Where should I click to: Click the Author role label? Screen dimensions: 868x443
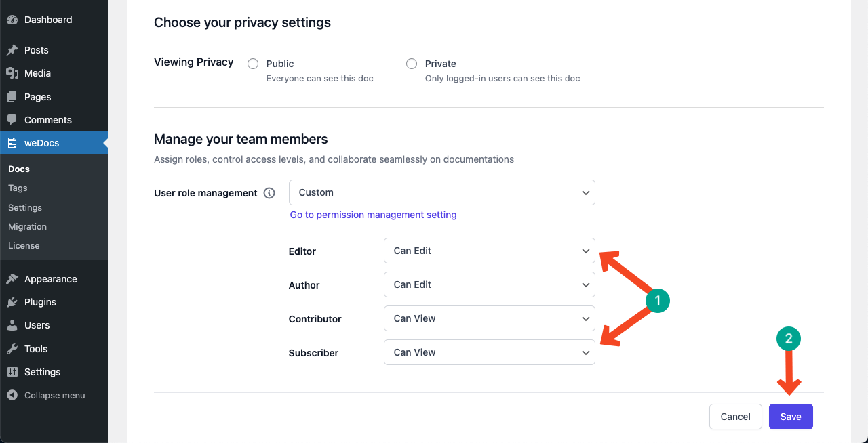tap(304, 285)
